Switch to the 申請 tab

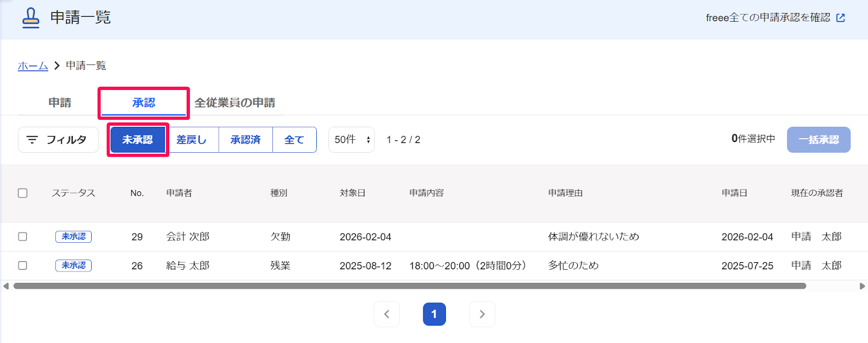tap(60, 102)
